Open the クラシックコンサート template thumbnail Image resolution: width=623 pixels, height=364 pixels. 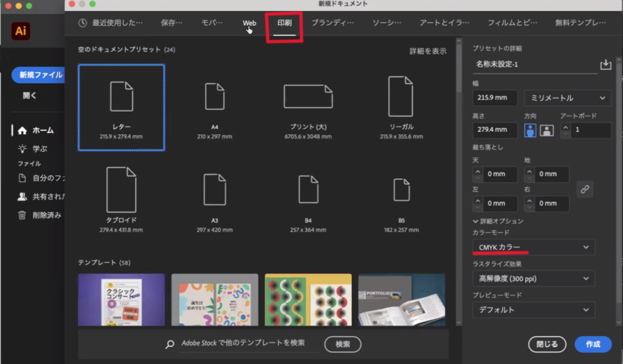pos(121,299)
